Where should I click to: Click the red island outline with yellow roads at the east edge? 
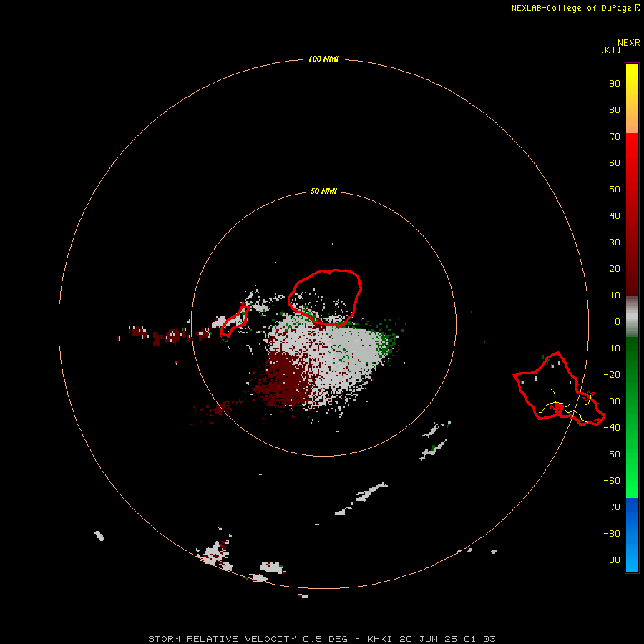[559, 389]
